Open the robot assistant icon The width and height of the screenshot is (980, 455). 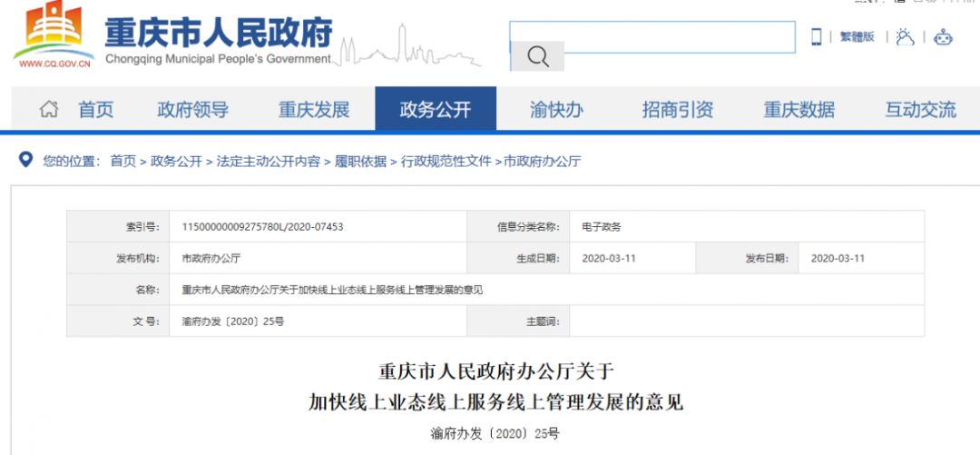coord(944,37)
